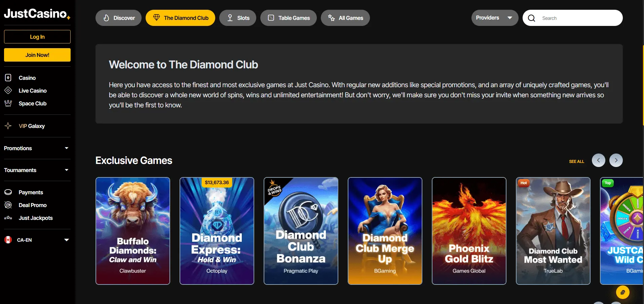
Task: Switch to the Table Games tab
Action: coord(289,18)
